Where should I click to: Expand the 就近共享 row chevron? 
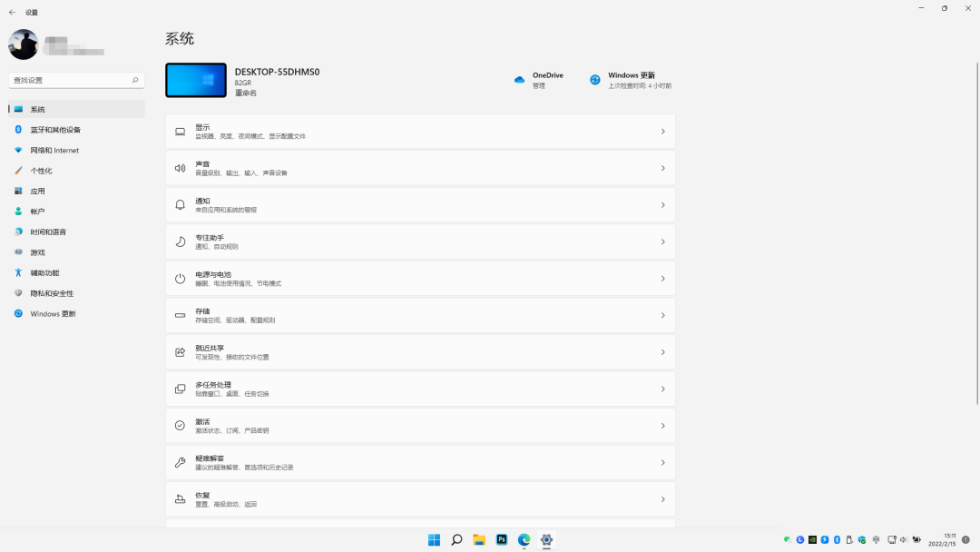[x=662, y=352]
